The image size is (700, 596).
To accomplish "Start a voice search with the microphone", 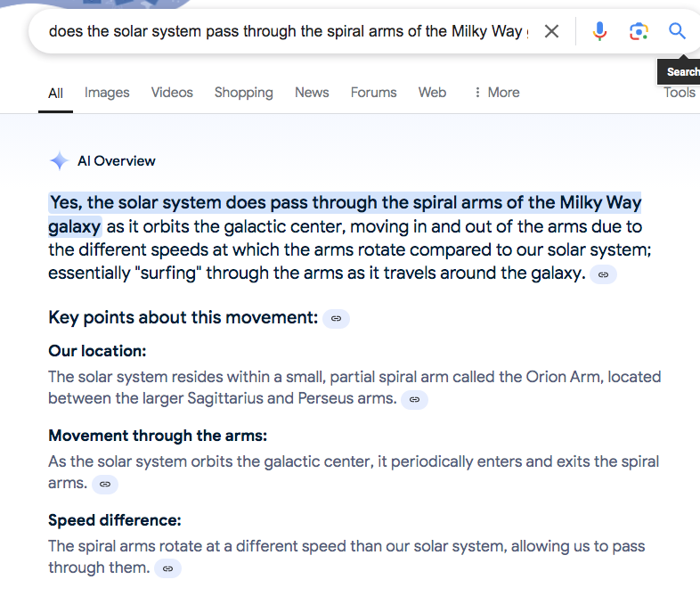I will tap(599, 32).
